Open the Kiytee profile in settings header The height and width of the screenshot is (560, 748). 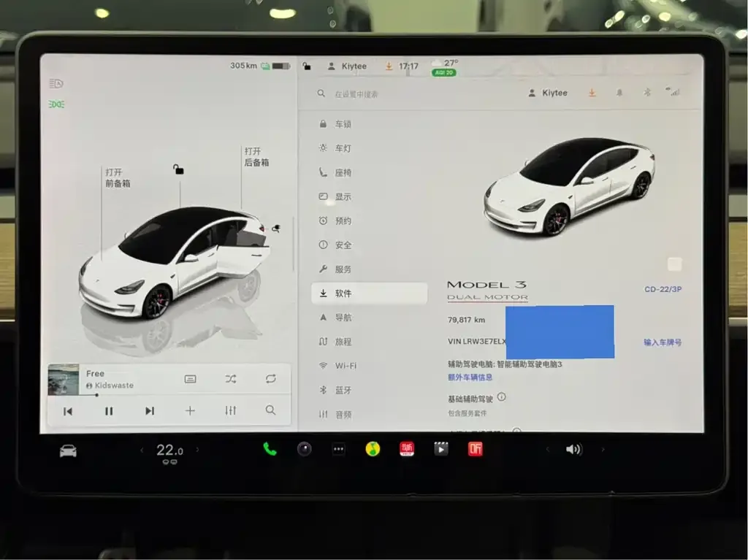548,93
